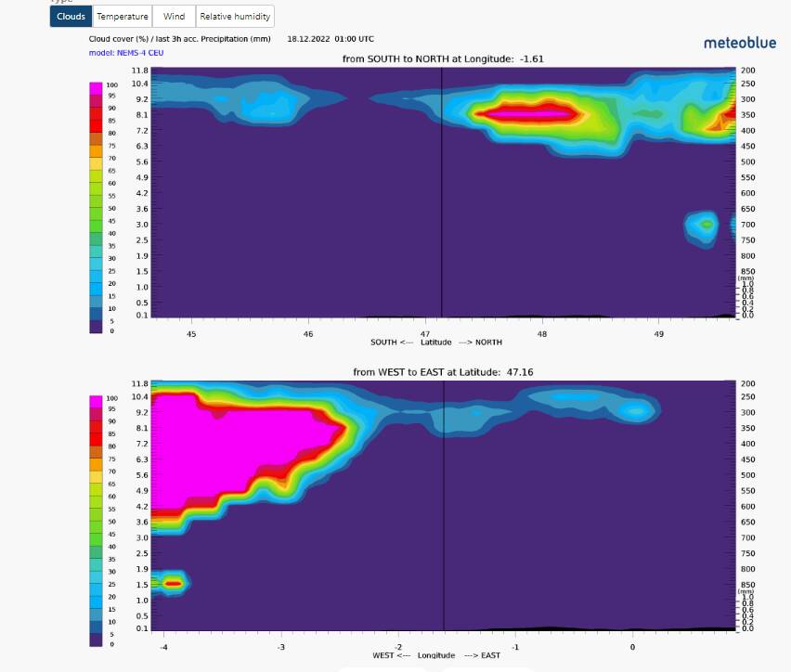The image size is (791, 672).
Task: Click the orange-red cloud at the top chart's right edge
Action: pos(720,119)
